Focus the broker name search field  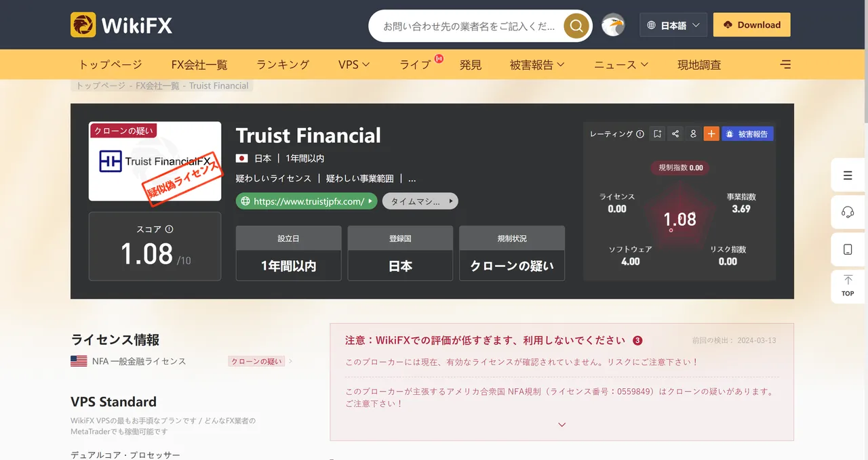[469, 26]
